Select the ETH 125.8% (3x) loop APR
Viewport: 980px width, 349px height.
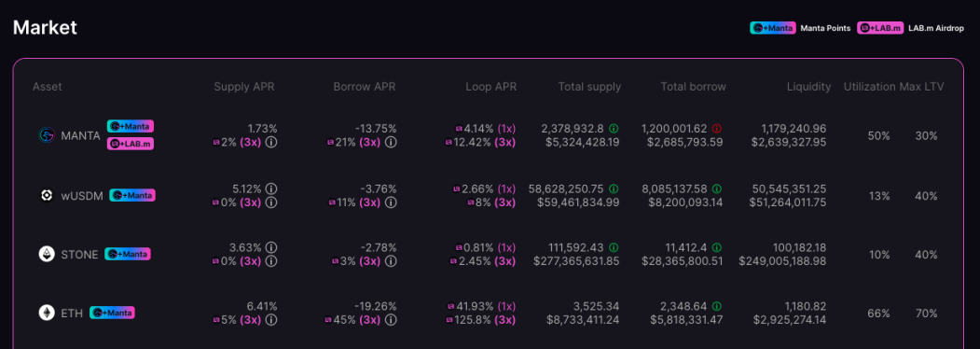481,319
